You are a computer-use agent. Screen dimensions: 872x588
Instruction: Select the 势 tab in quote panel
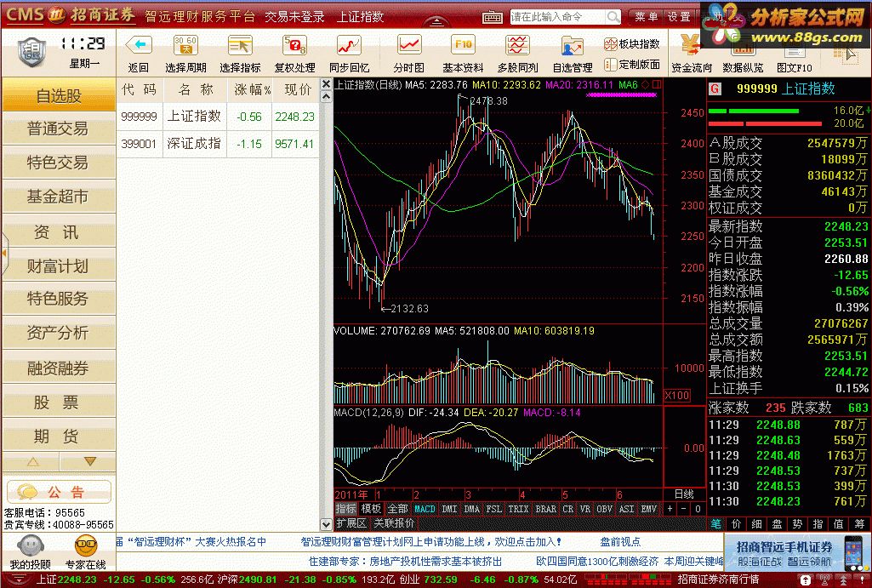coord(797,523)
